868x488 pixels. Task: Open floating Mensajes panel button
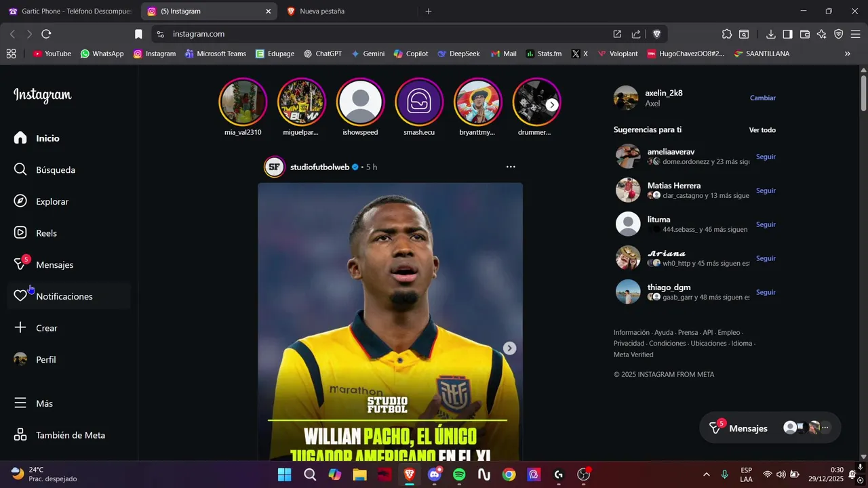pyautogui.click(x=770, y=428)
